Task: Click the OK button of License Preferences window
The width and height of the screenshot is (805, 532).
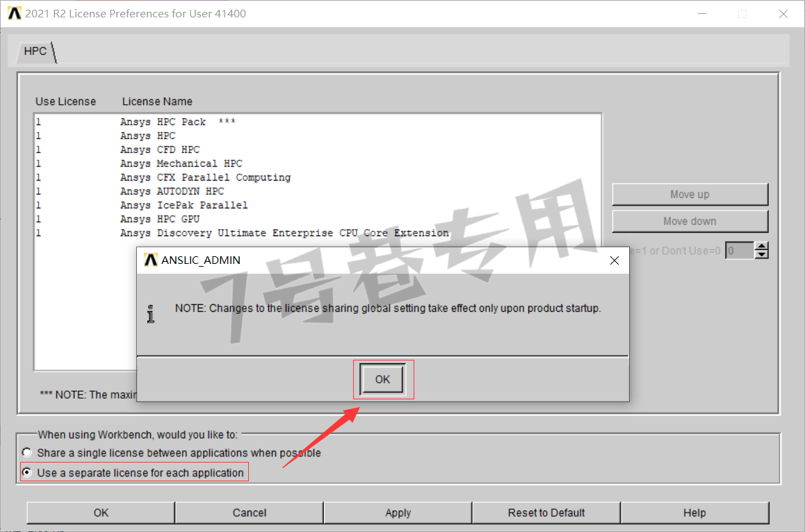Action: point(101,513)
